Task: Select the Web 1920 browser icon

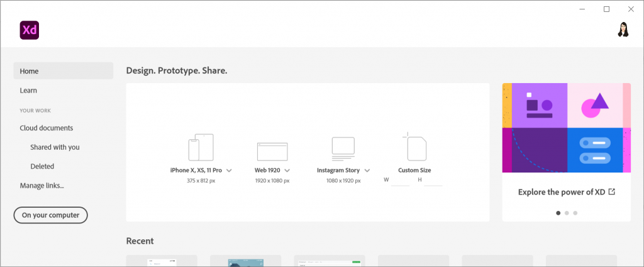Action: pyautogui.click(x=272, y=151)
